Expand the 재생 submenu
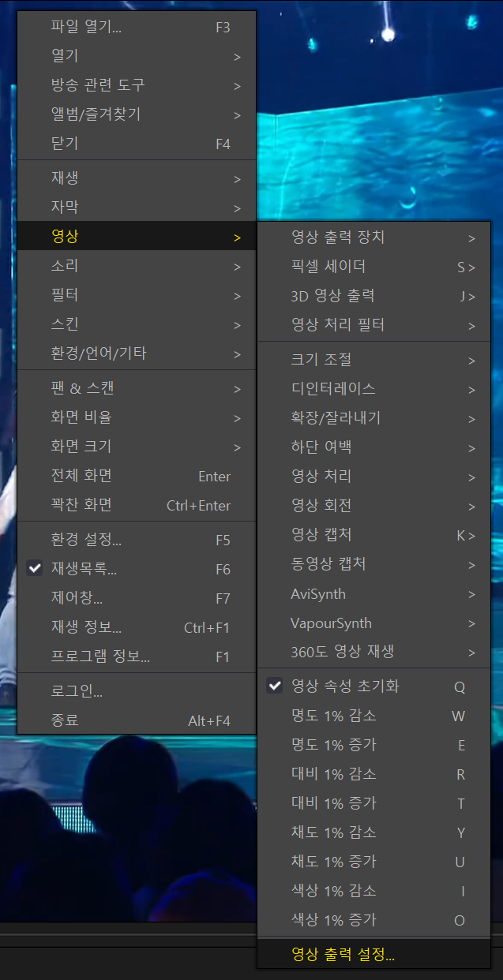This screenshot has height=980, width=503. 137,178
